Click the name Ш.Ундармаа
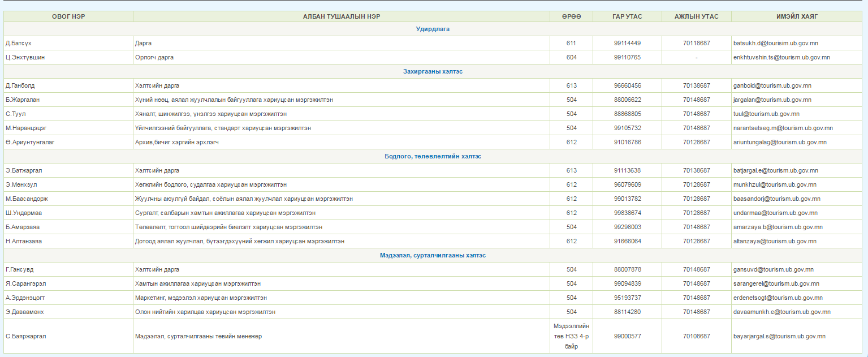868x357 pixels. 24,213
